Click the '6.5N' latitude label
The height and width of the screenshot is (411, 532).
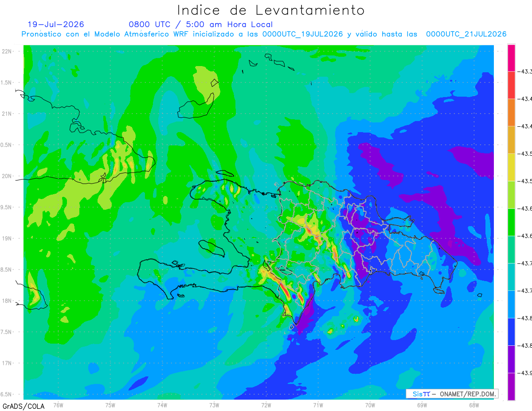pyautogui.click(x=6, y=395)
